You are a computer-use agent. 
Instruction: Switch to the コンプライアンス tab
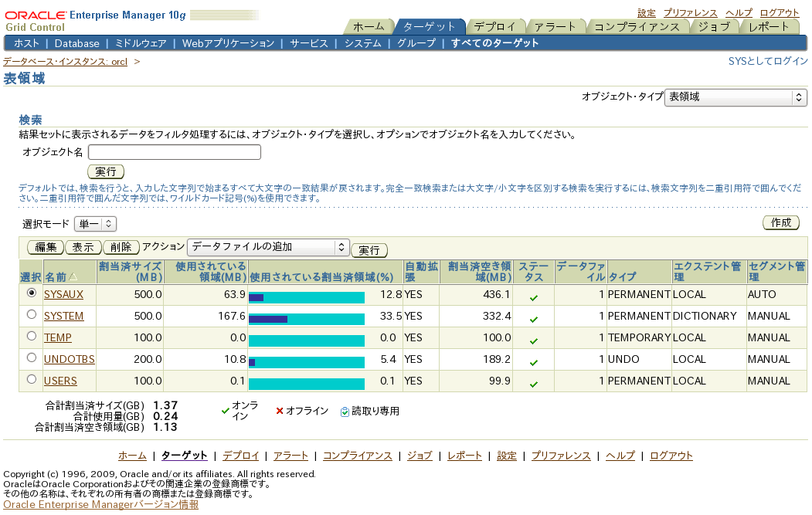pos(637,26)
